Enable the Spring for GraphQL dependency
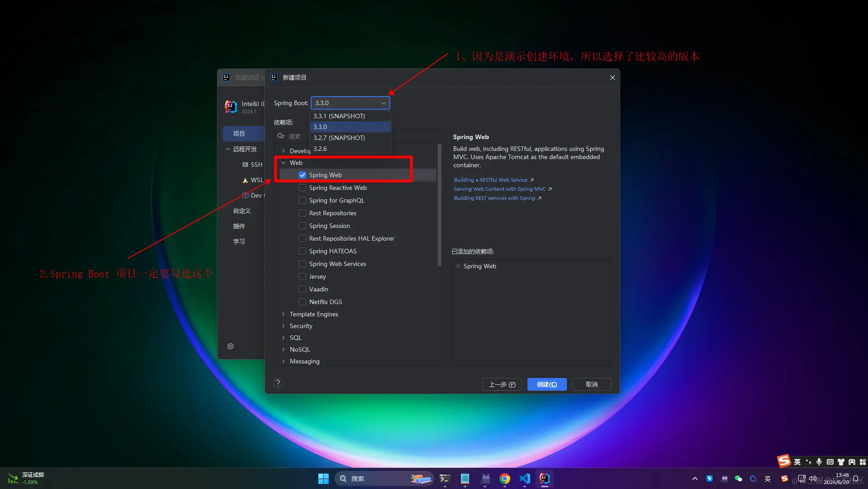 coord(302,200)
